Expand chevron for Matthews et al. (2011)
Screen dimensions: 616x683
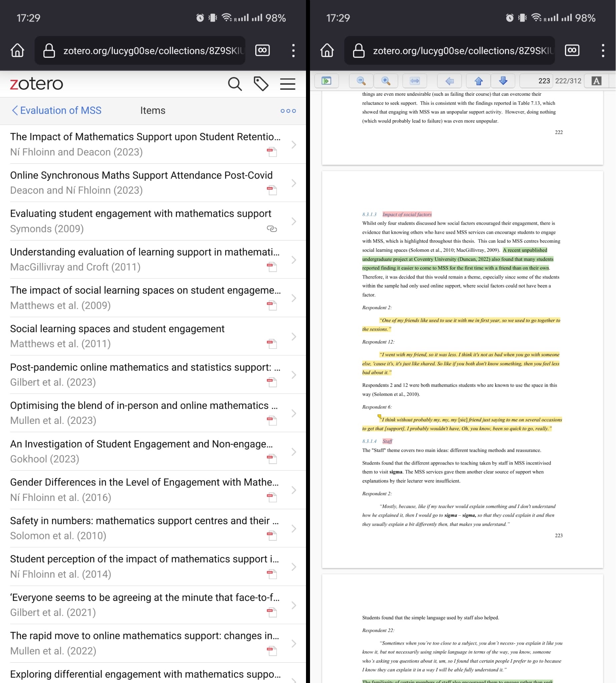tap(293, 336)
